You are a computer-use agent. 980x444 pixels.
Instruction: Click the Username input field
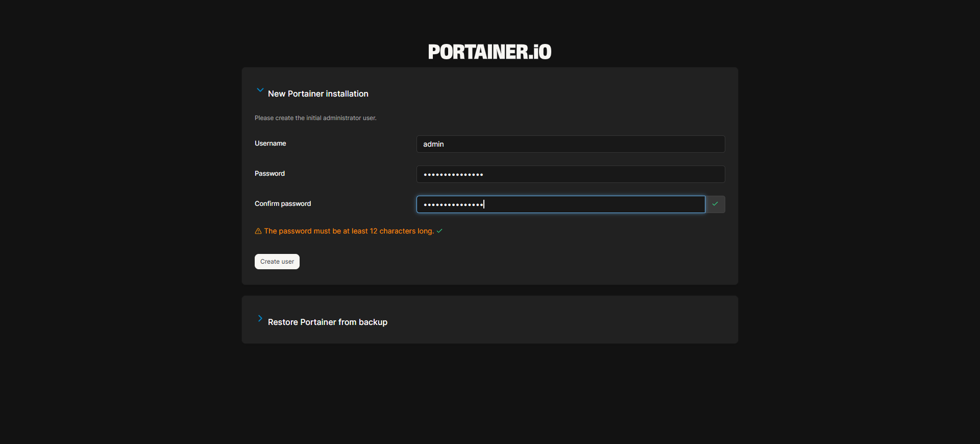pos(571,144)
